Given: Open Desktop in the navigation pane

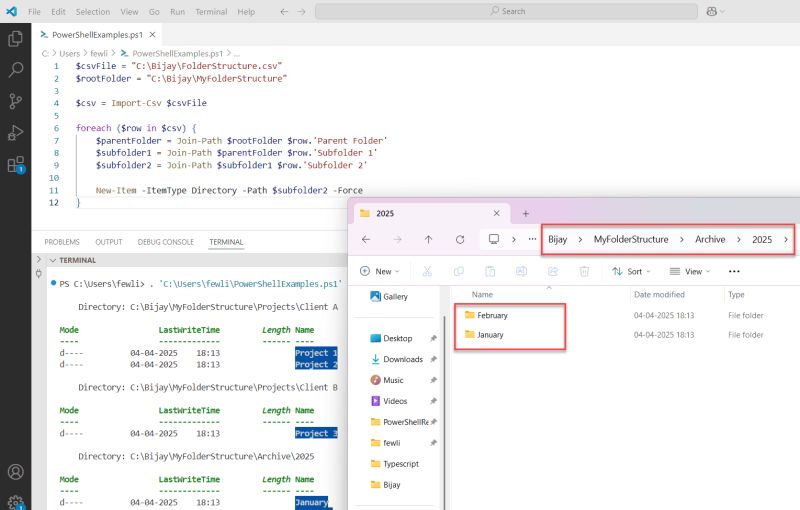Looking at the screenshot, I should coord(391,338).
